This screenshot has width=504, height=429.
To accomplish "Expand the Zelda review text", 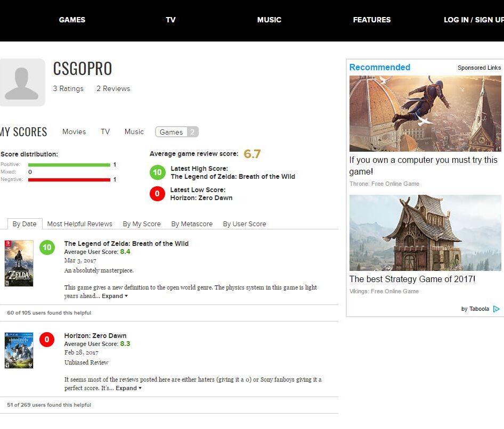I will tap(115, 296).
